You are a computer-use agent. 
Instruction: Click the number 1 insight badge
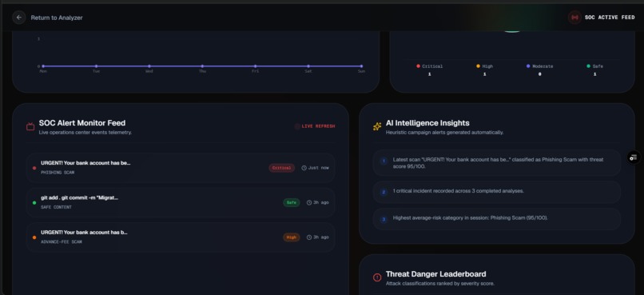coord(384,161)
